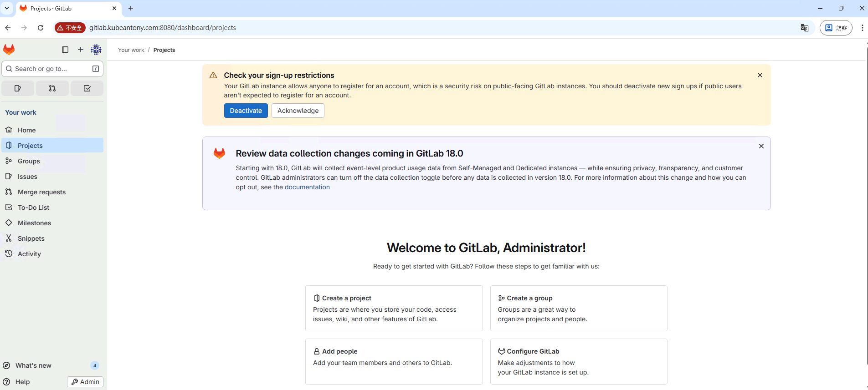
Task: Click the Projects breadcrumb
Action: (x=164, y=50)
